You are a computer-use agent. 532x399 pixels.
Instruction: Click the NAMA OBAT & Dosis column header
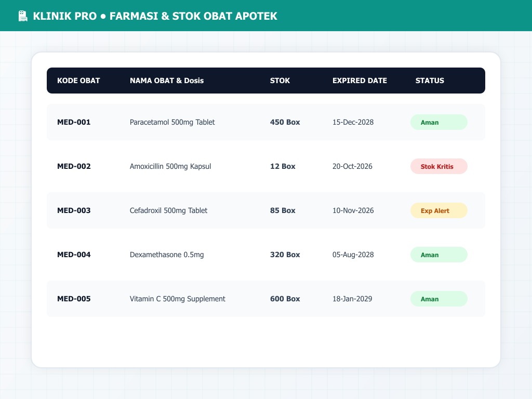pyautogui.click(x=167, y=81)
